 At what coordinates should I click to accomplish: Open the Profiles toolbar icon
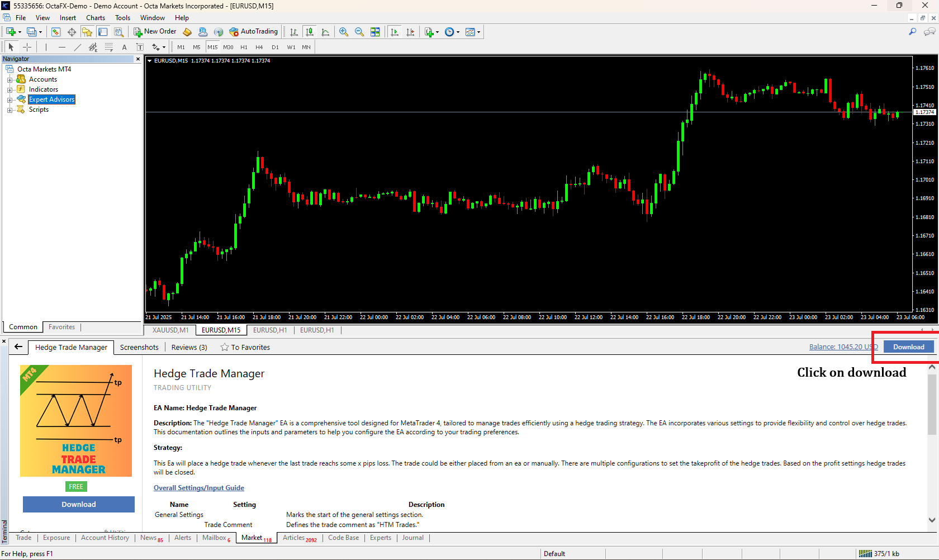tap(32, 32)
